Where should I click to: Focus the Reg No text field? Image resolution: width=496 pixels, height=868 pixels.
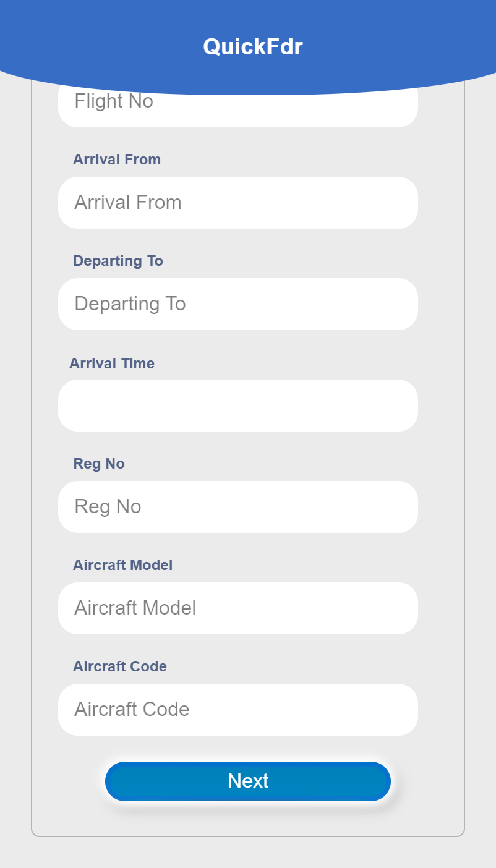238,507
